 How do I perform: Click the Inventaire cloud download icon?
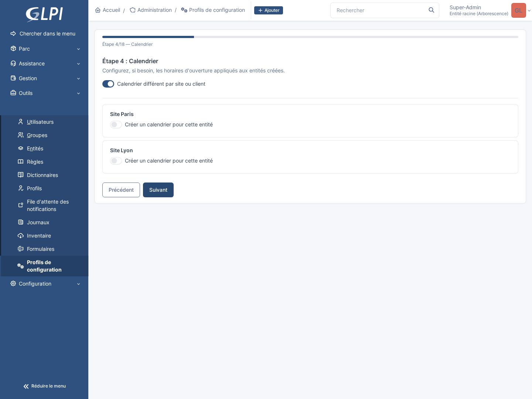(x=21, y=236)
